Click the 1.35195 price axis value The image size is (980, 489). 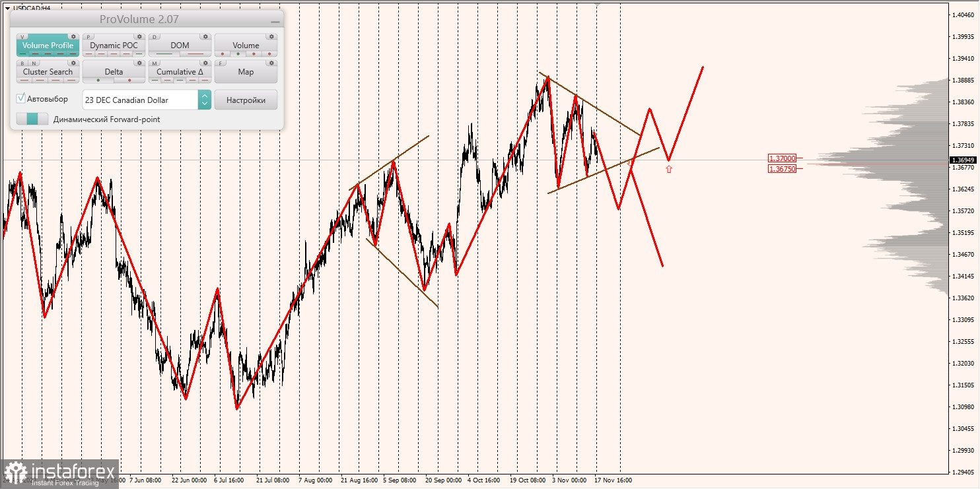click(963, 233)
